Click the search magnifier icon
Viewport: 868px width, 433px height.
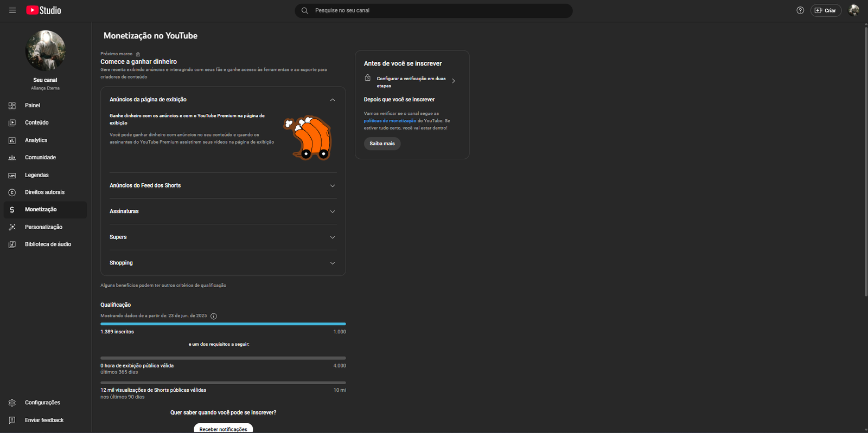[x=305, y=10]
